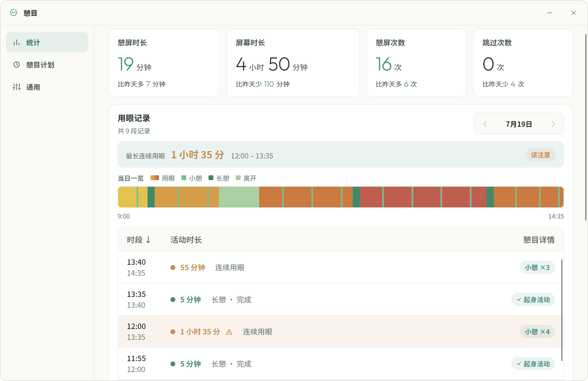Select the 13:40–14:35 record row time

tap(136, 268)
